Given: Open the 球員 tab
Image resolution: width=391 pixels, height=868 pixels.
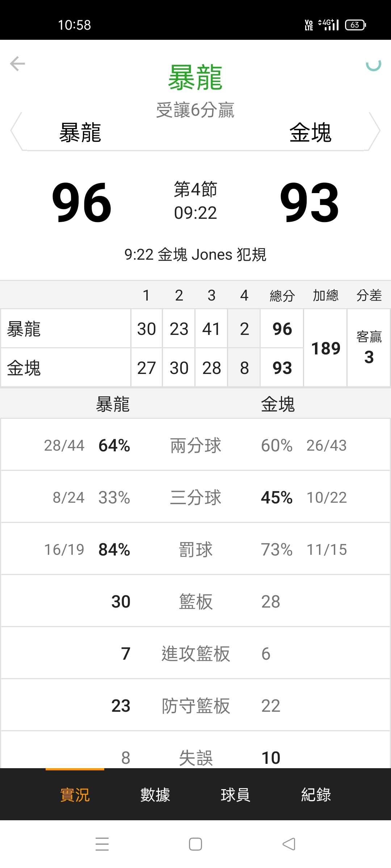Looking at the screenshot, I should 235,795.
